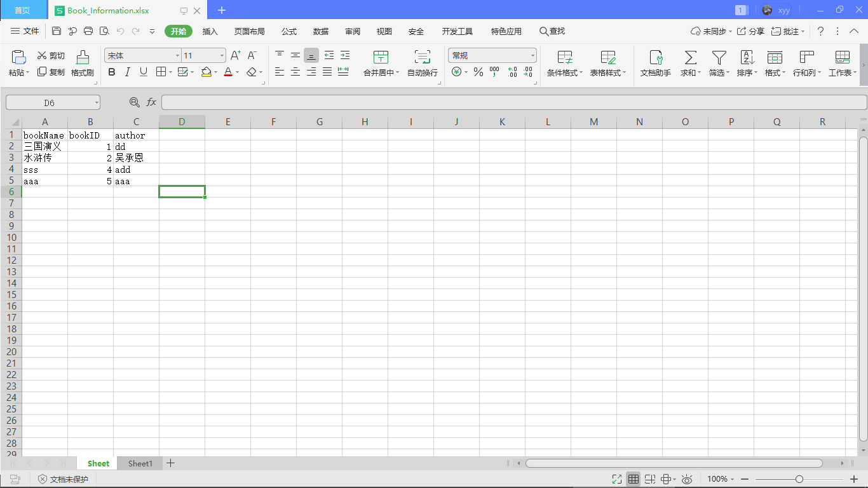
Task: Decrease decimal places
Action: tap(528, 72)
